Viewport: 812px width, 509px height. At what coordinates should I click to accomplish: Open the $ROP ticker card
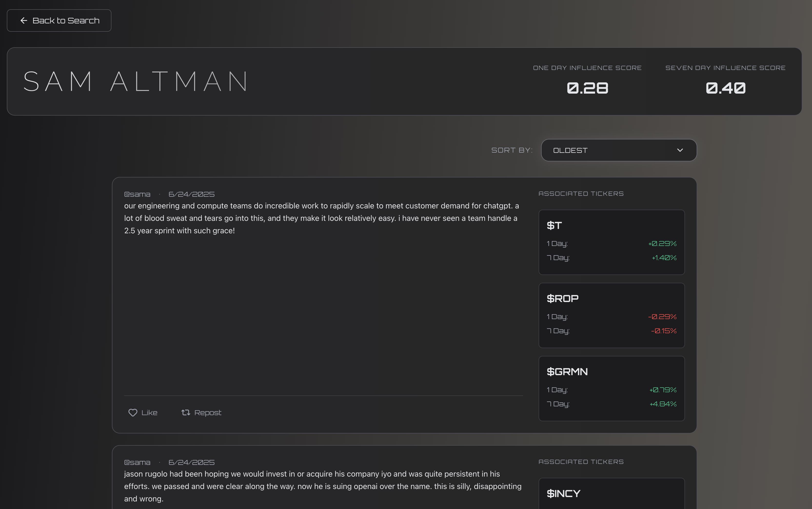(x=611, y=315)
